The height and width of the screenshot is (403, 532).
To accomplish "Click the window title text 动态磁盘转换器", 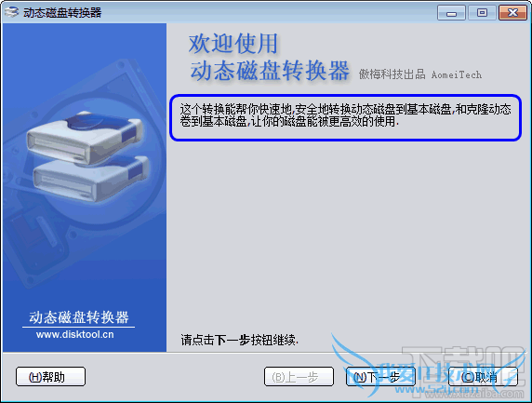I will tap(62, 13).
